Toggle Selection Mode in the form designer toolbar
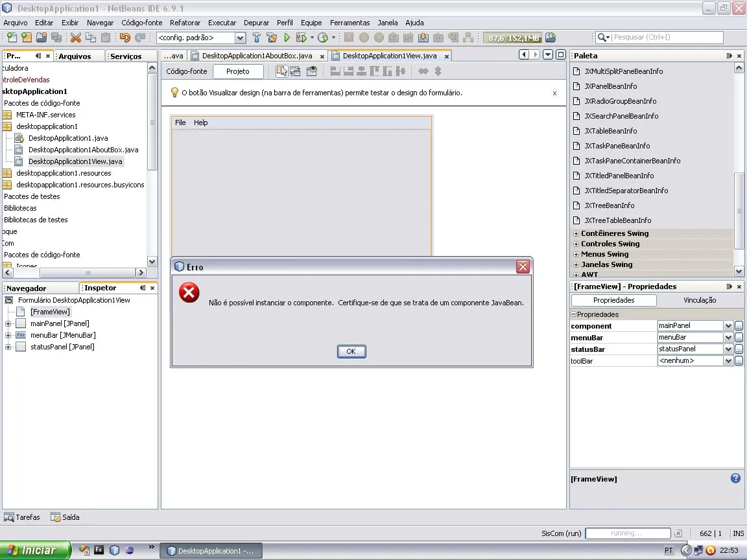The image size is (747, 560). click(281, 71)
